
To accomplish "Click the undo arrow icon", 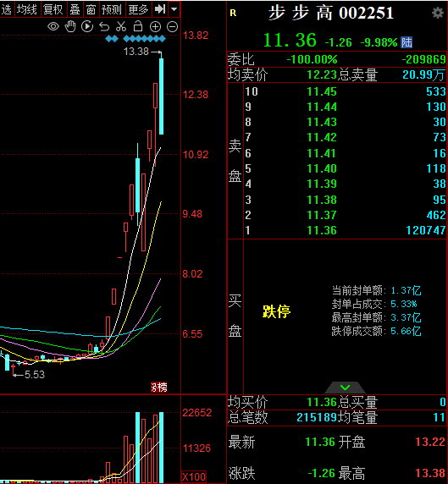I will click(x=104, y=27).
